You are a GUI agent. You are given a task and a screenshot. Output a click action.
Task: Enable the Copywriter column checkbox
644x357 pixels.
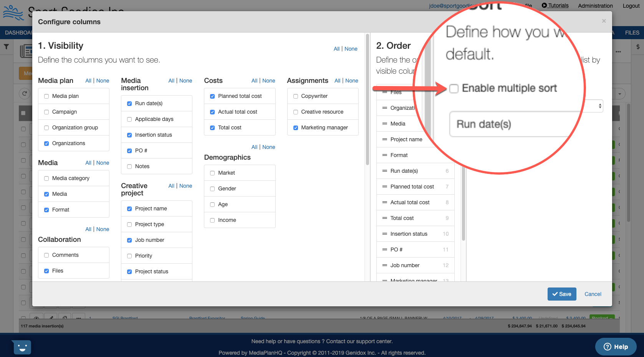pos(296,96)
